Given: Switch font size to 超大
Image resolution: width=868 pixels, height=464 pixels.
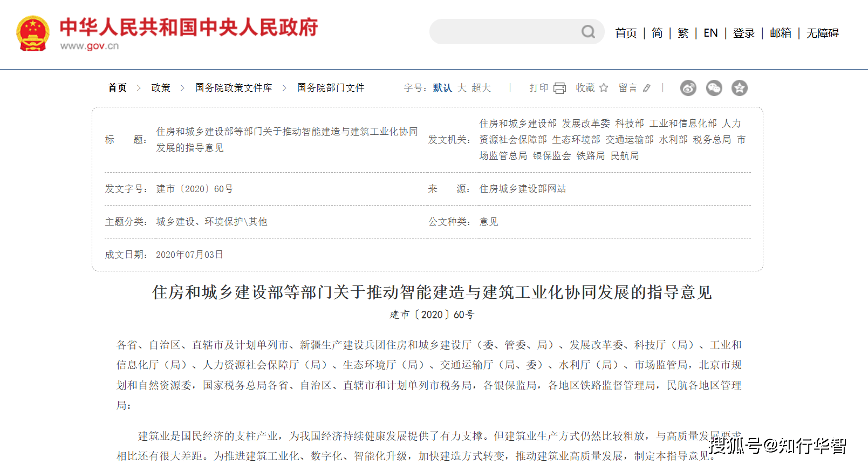Looking at the screenshot, I should (481, 88).
